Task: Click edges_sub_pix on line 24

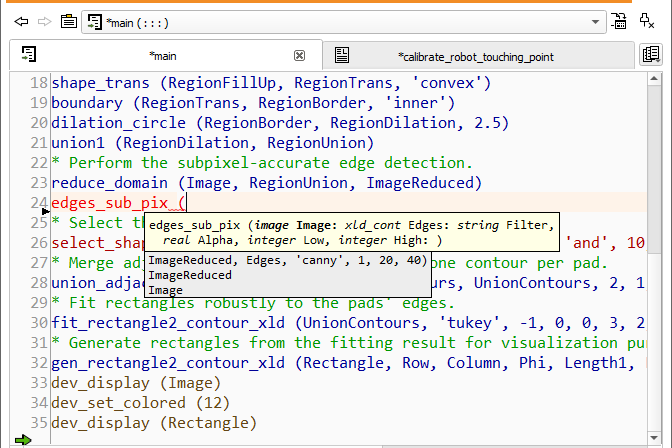Action: (x=110, y=203)
